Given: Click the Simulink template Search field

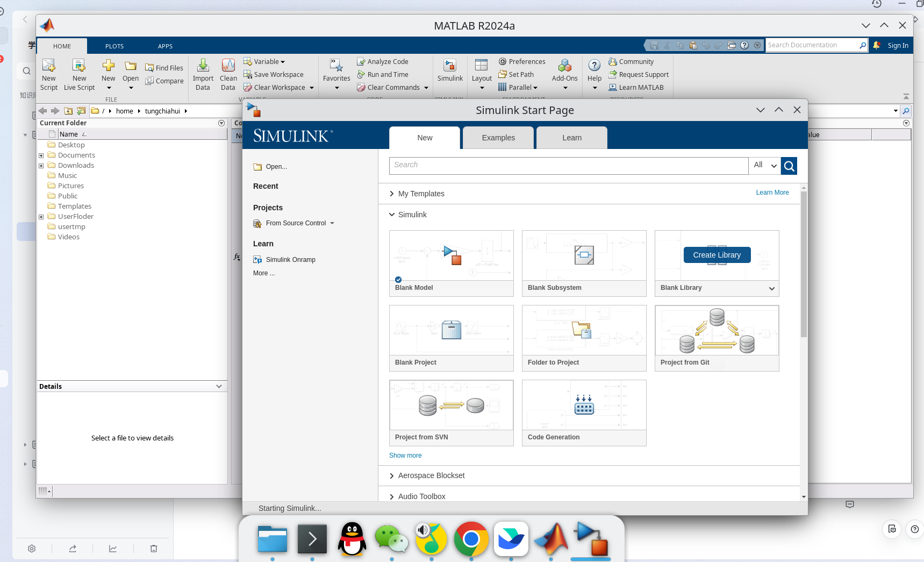Looking at the screenshot, I should [x=569, y=166].
